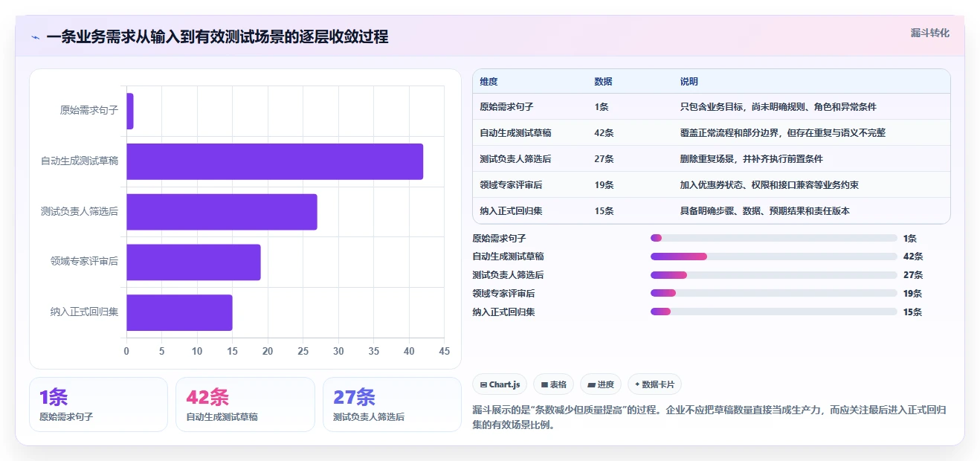Image resolution: width=980 pixels, height=461 pixels.
Task: Click the 维度 column header
Action: click(489, 82)
